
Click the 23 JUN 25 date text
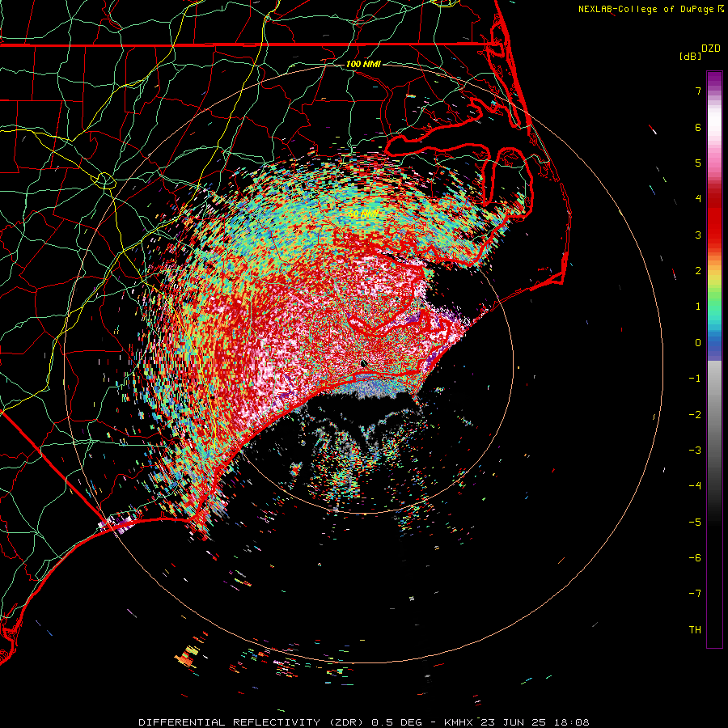pyautogui.click(x=513, y=722)
